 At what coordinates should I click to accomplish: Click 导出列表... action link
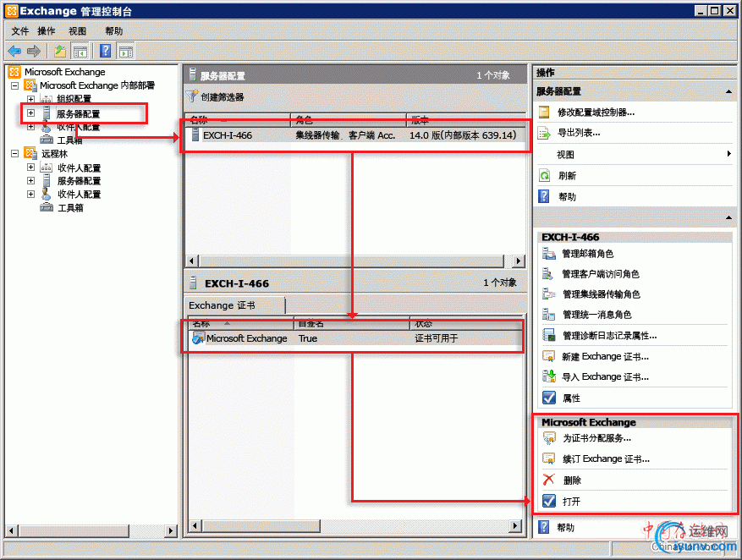tap(579, 133)
